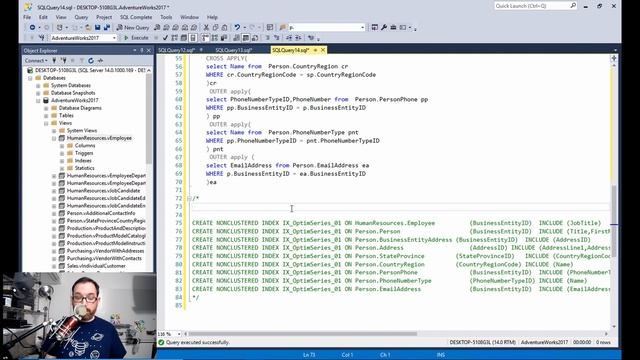Image resolution: width=640 pixels, height=360 pixels.
Task: Open the Toolbox icon
Action: point(393,27)
